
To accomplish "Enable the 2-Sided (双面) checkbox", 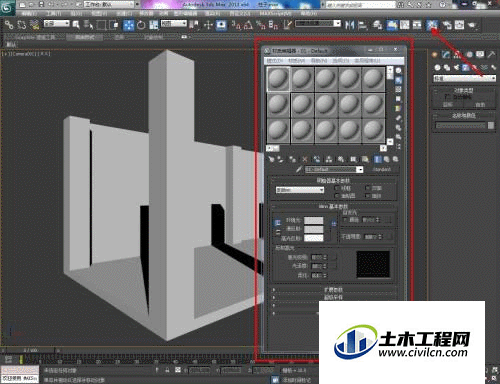I will (x=368, y=188).
